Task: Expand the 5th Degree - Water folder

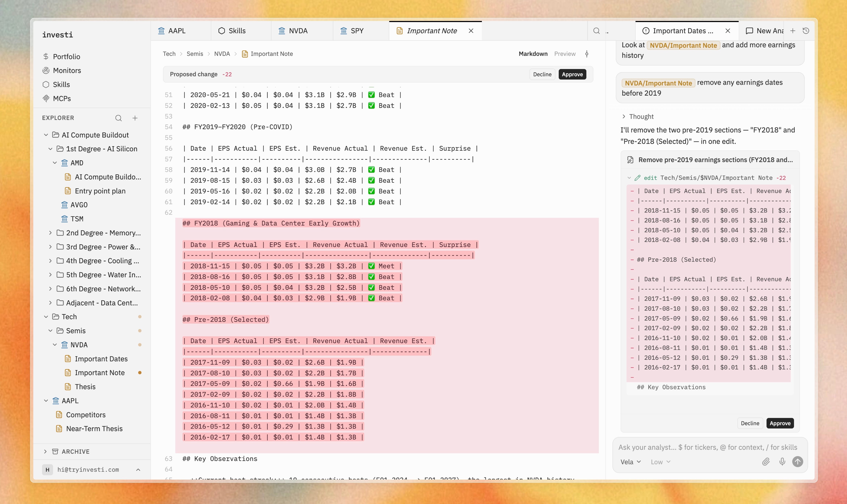Action: coord(50,274)
